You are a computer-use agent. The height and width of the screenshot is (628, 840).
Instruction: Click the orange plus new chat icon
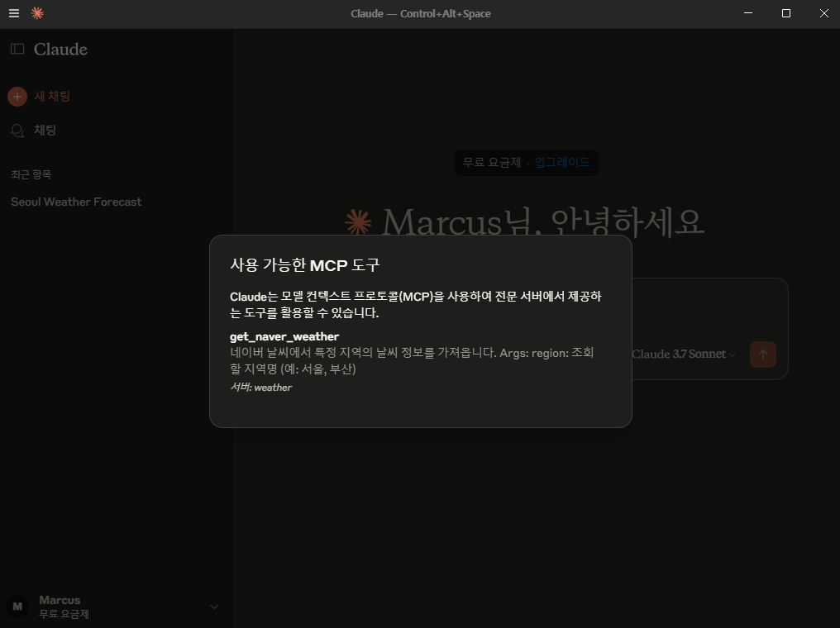click(x=17, y=97)
